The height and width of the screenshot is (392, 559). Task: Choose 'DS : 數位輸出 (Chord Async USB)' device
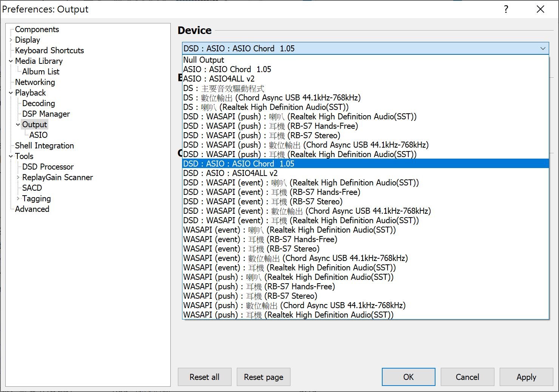pyautogui.click(x=365, y=97)
